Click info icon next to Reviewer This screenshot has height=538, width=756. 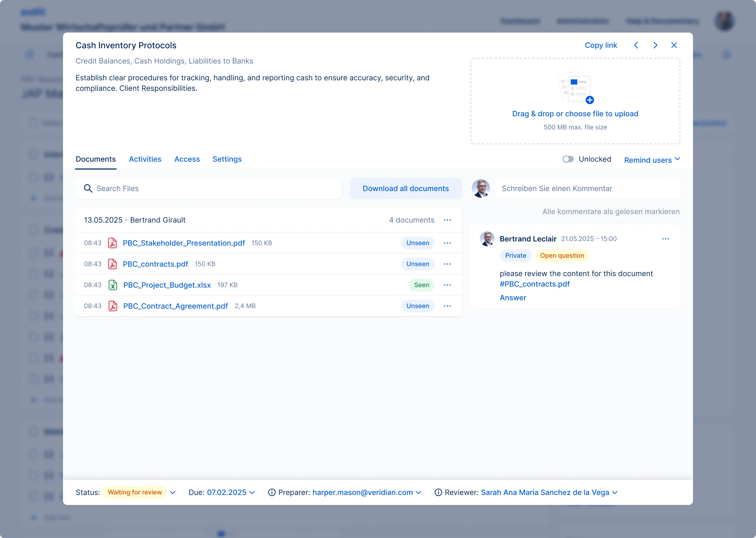[438, 492]
